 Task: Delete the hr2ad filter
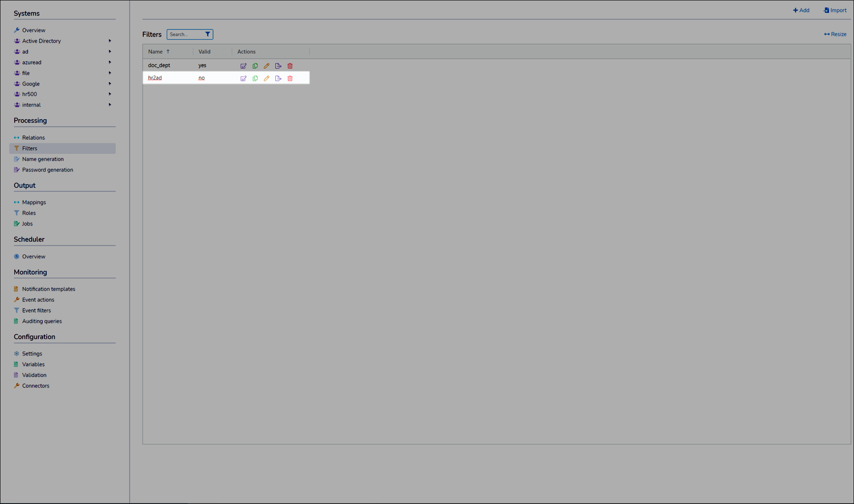point(290,78)
